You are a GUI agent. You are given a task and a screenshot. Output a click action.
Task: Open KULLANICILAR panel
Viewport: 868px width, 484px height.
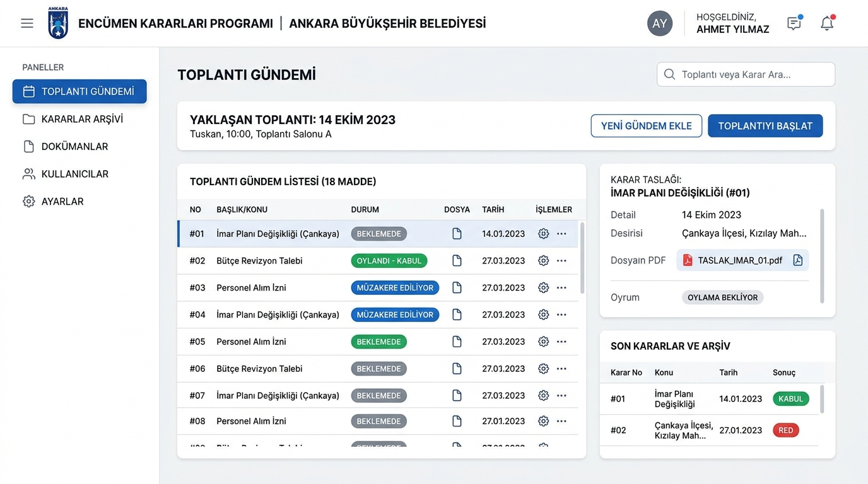click(65, 174)
